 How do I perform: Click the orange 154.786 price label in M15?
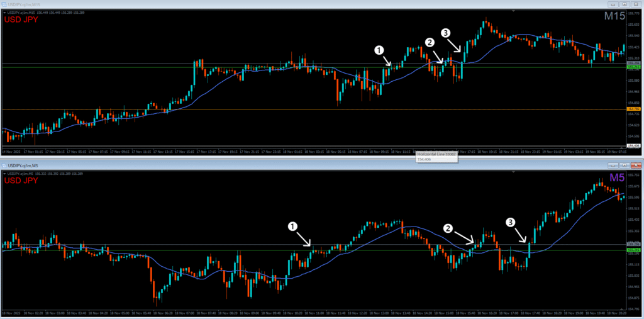coord(634,109)
